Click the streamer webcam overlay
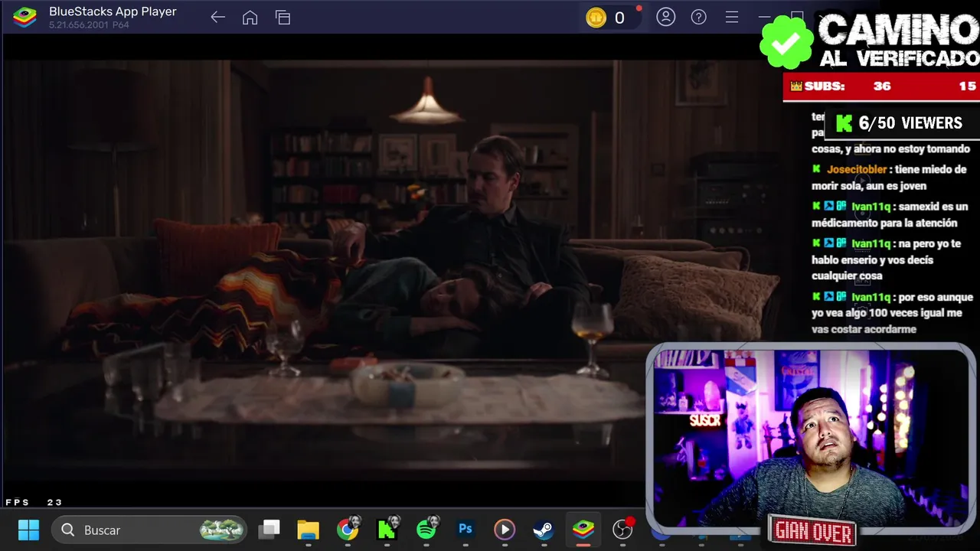980x551 pixels. [810, 439]
